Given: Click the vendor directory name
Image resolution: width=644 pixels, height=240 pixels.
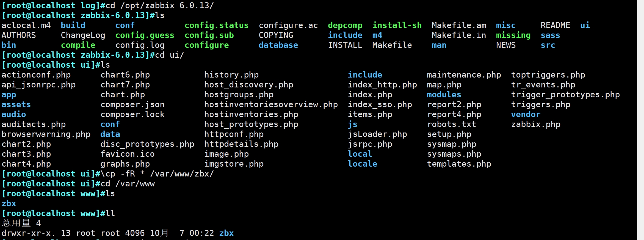Looking at the screenshot, I should (x=526, y=114).
